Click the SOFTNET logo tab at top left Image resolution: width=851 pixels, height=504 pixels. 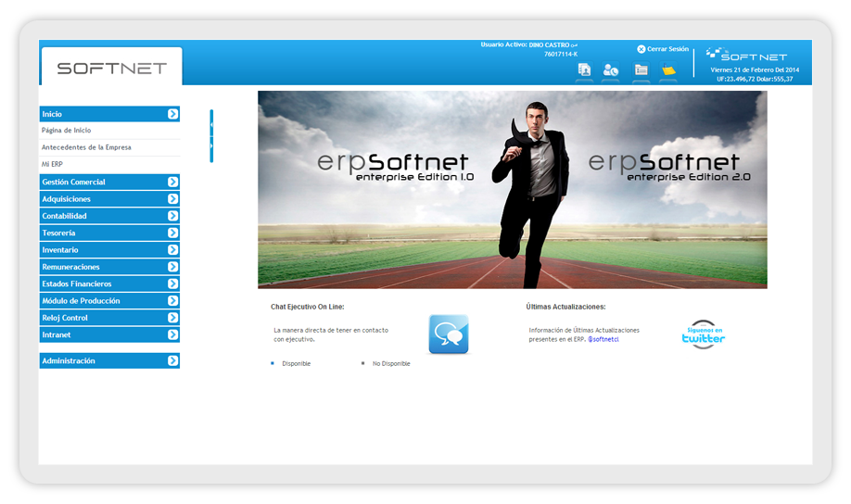[x=112, y=68]
